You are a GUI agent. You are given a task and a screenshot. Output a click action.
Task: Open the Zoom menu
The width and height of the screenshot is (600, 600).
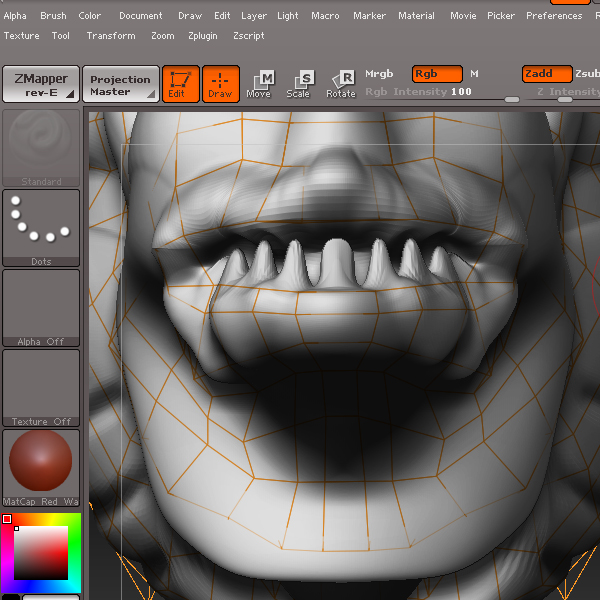pos(163,36)
